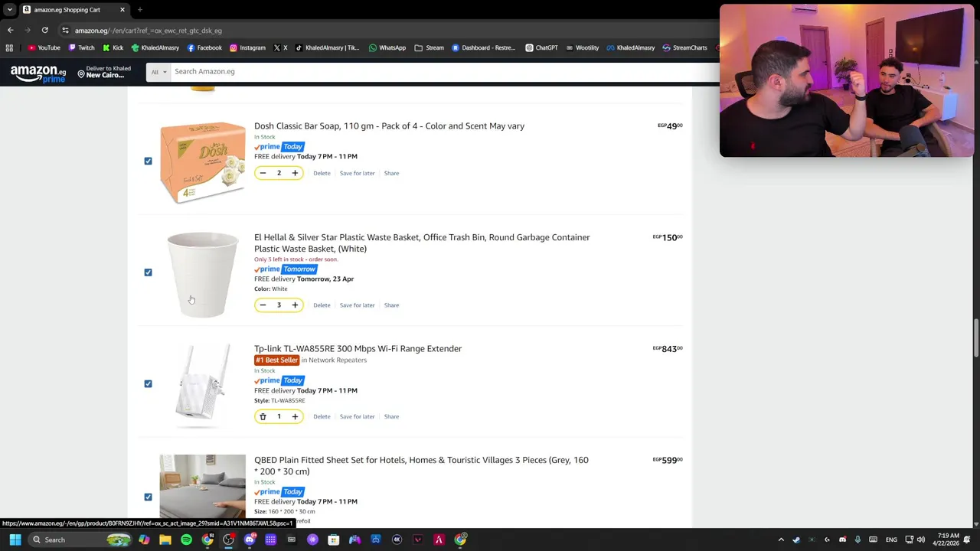Open the browser apps grid shortcut
Viewport: 980px width, 551px height.
[9, 47]
